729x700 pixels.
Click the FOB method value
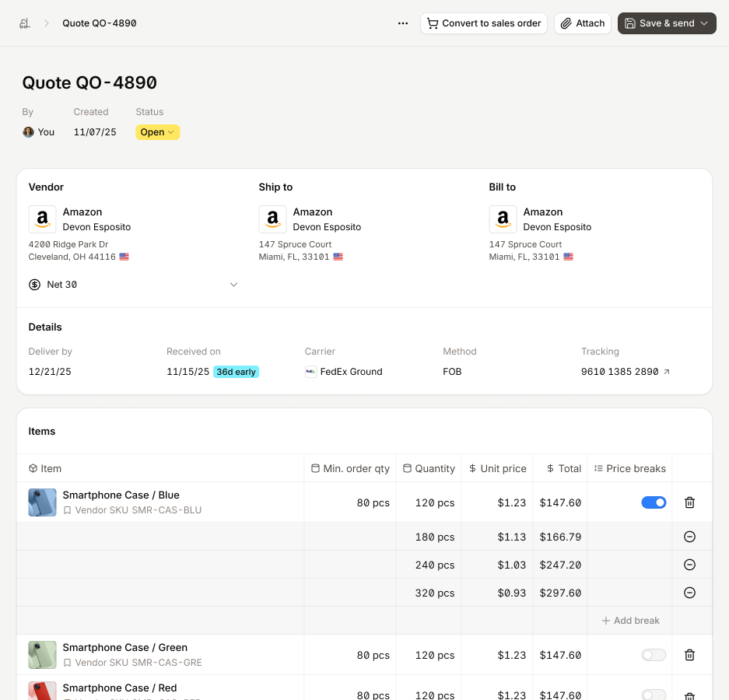[452, 371]
